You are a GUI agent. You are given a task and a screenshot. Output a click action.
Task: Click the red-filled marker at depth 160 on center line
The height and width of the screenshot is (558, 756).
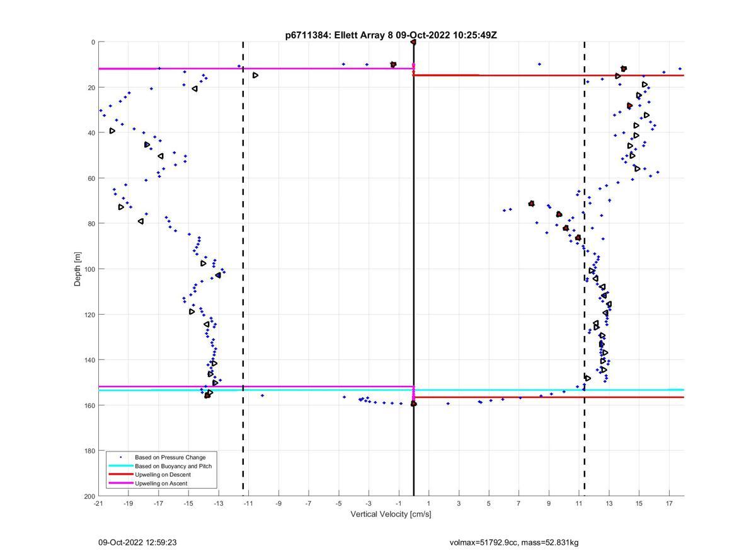(x=414, y=404)
